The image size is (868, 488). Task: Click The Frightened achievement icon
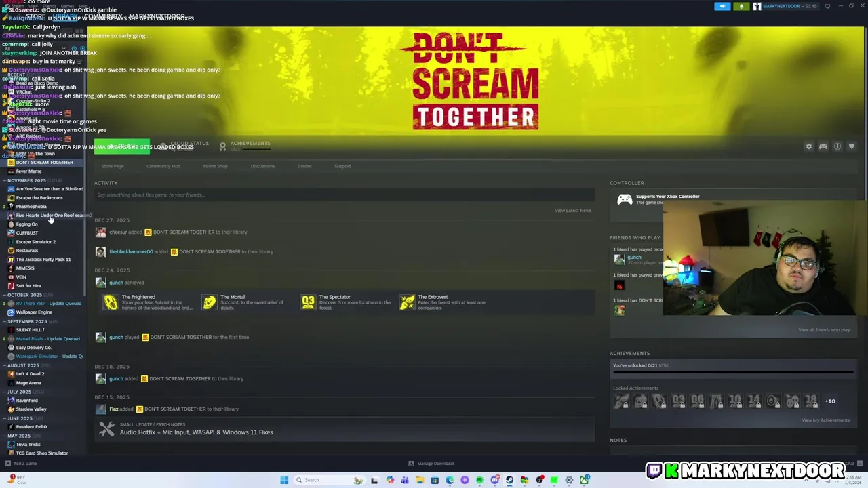(110, 303)
